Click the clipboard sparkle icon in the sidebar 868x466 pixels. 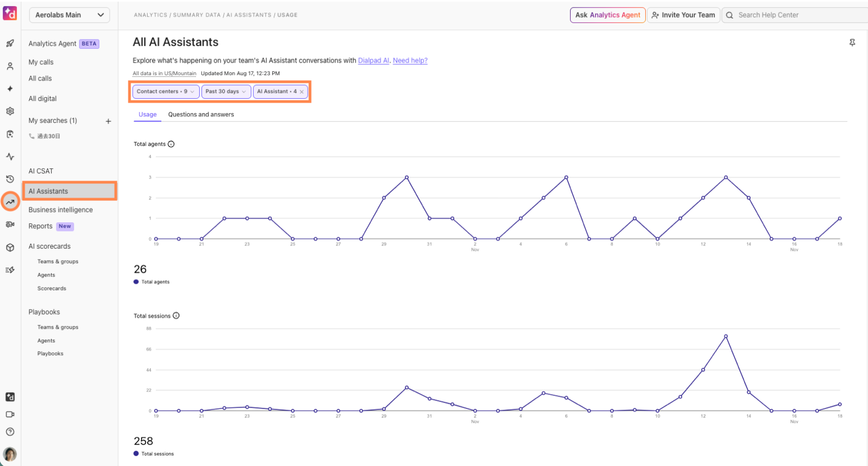point(10,134)
